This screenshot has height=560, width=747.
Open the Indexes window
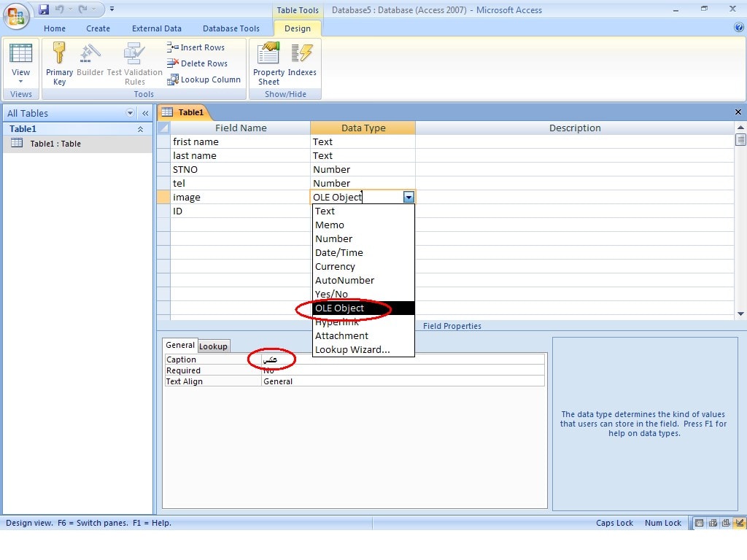tap(302, 60)
